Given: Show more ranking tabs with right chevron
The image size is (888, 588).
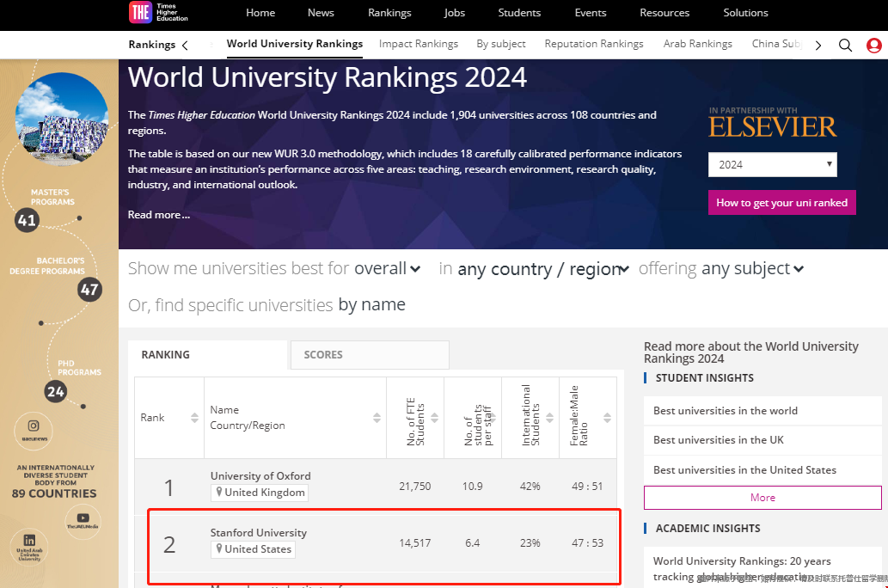Looking at the screenshot, I should point(818,46).
